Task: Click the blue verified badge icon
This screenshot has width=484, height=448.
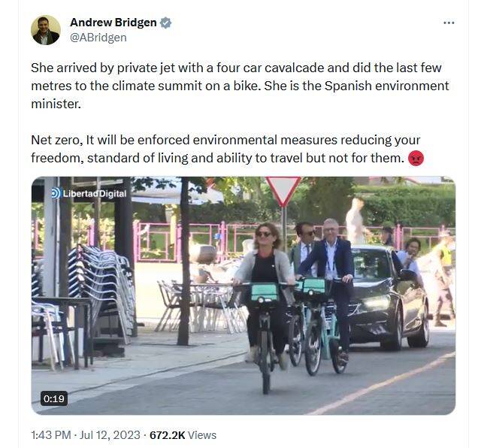Action: click(165, 23)
